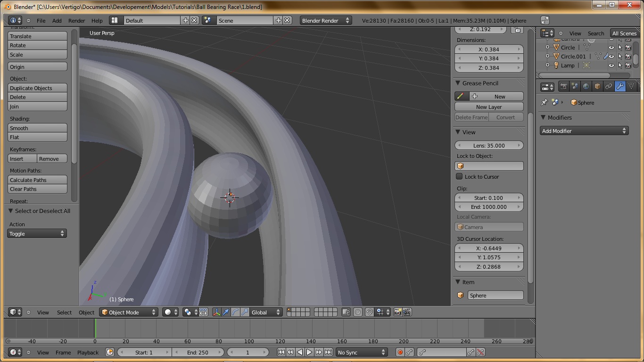This screenshot has width=644, height=362.
Task: Open the No Sync dropdown
Action: 362,352
